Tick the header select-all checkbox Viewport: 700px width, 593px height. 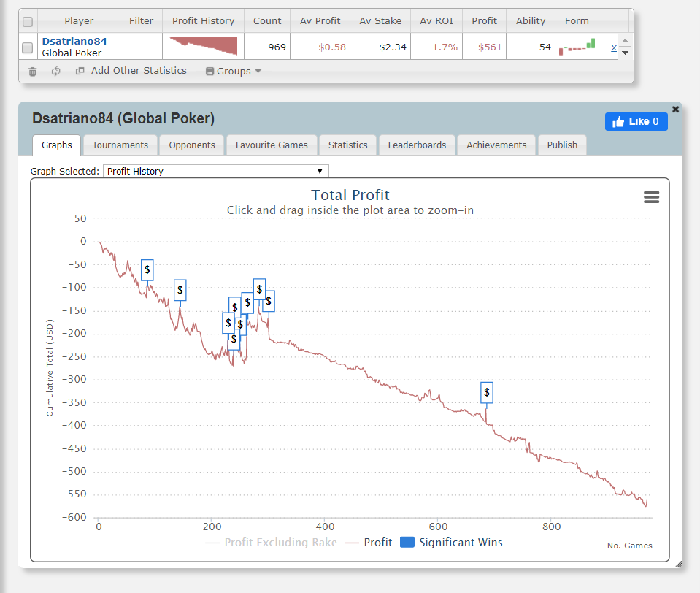pyautogui.click(x=28, y=21)
